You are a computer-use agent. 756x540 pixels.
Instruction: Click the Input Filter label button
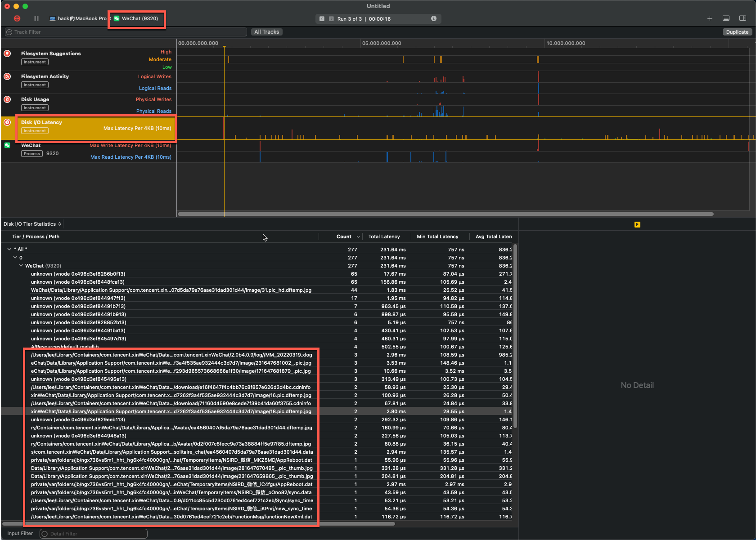(20, 533)
